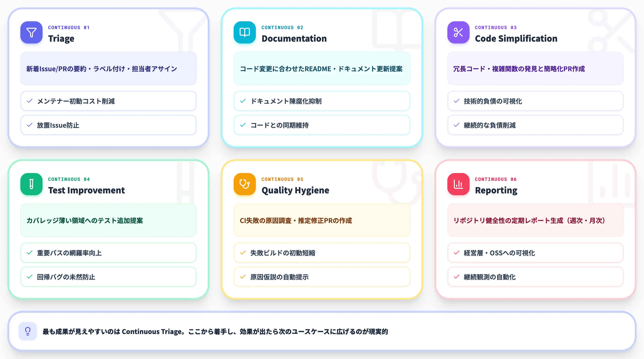
Task: Select the Reporting card title
Action: [496, 190]
